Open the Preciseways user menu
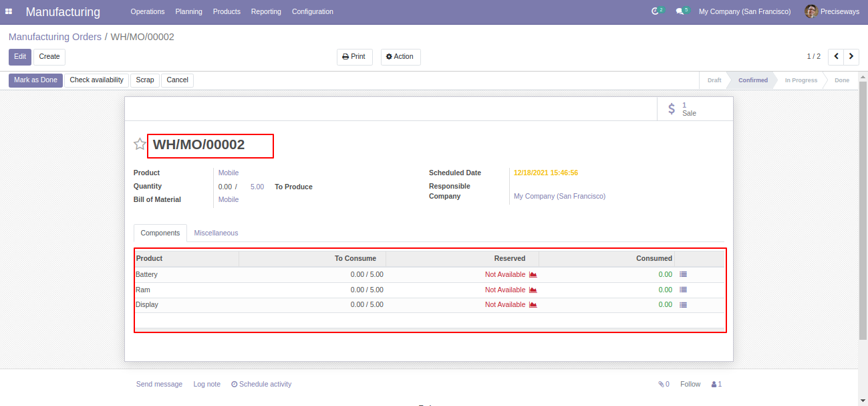868x406 pixels. (832, 11)
